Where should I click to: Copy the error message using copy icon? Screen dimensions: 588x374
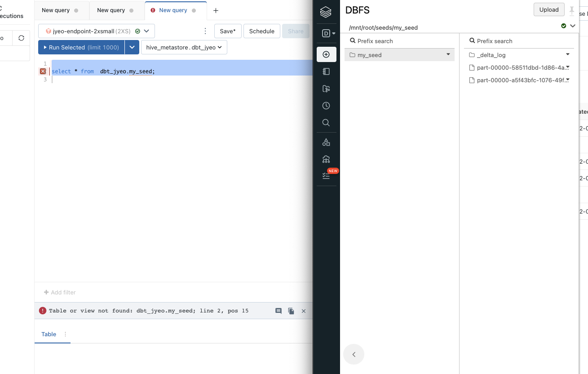click(x=291, y=311)
